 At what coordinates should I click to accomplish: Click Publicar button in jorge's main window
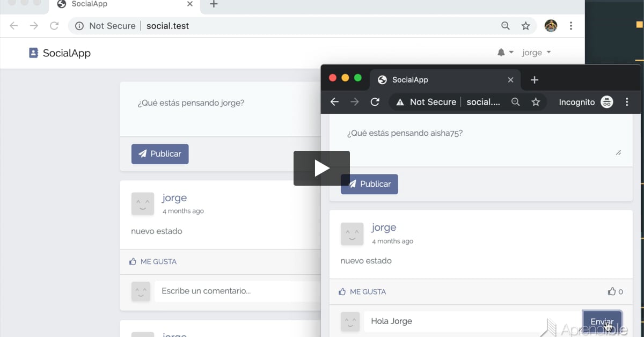160,153
